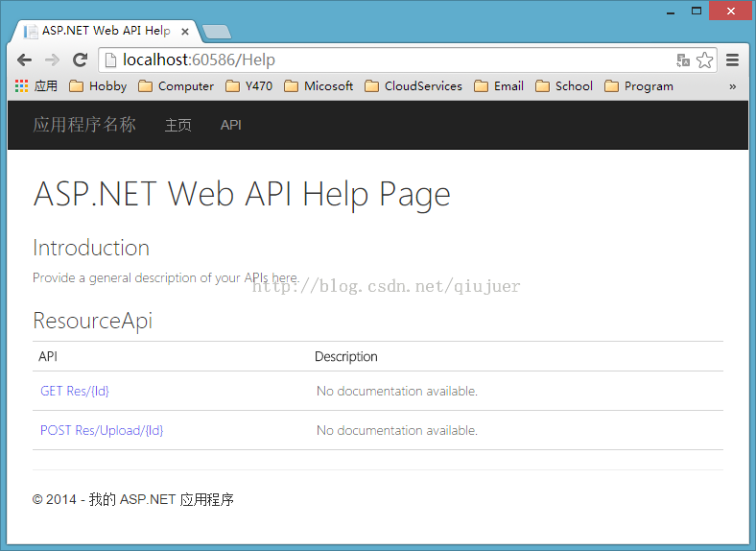Go back with the browser back arrow

(x=24, y=60)
